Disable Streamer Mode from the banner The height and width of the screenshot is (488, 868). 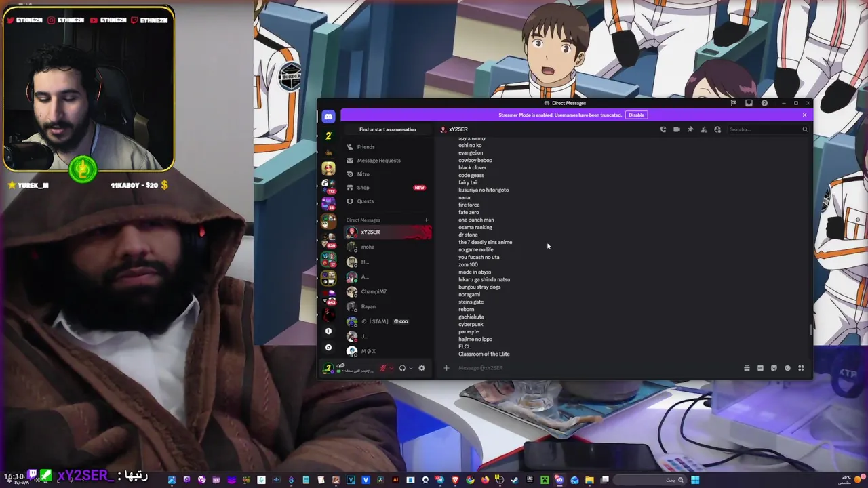636,115
